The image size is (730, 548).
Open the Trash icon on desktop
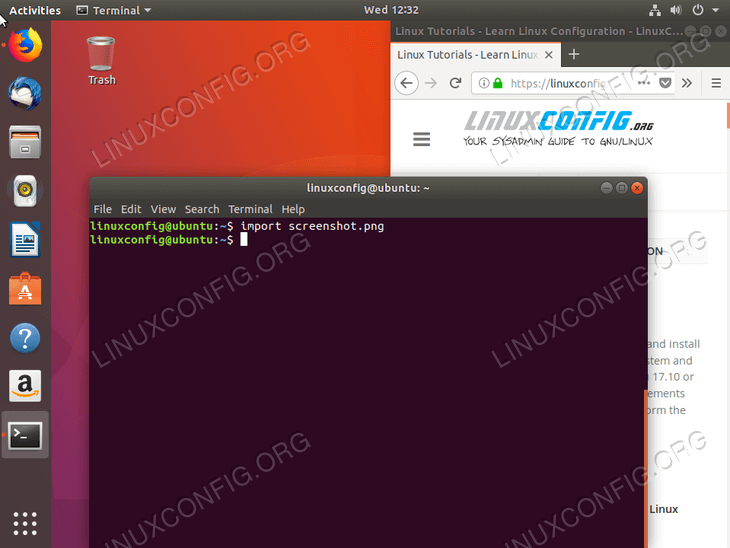tap(101, 61)
